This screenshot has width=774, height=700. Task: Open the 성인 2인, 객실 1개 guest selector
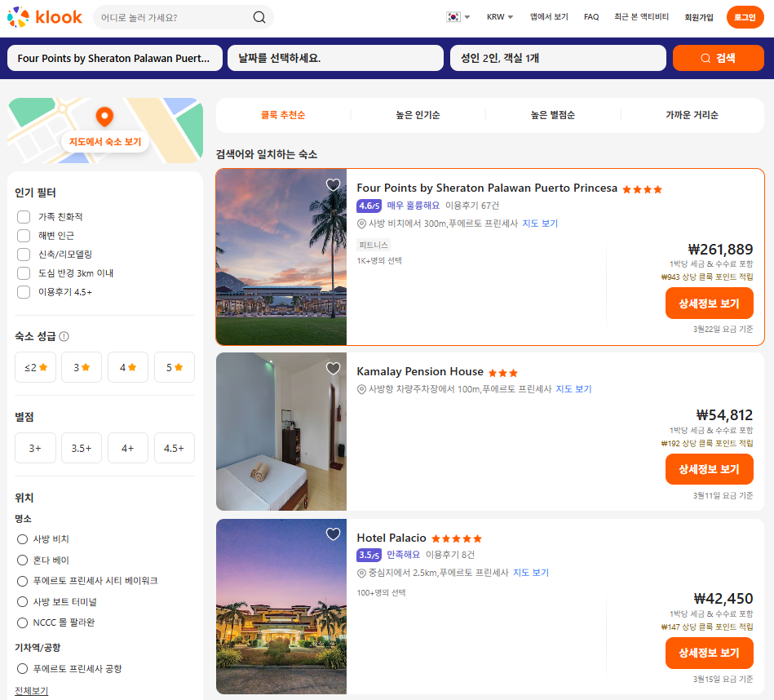coord(558,58)
